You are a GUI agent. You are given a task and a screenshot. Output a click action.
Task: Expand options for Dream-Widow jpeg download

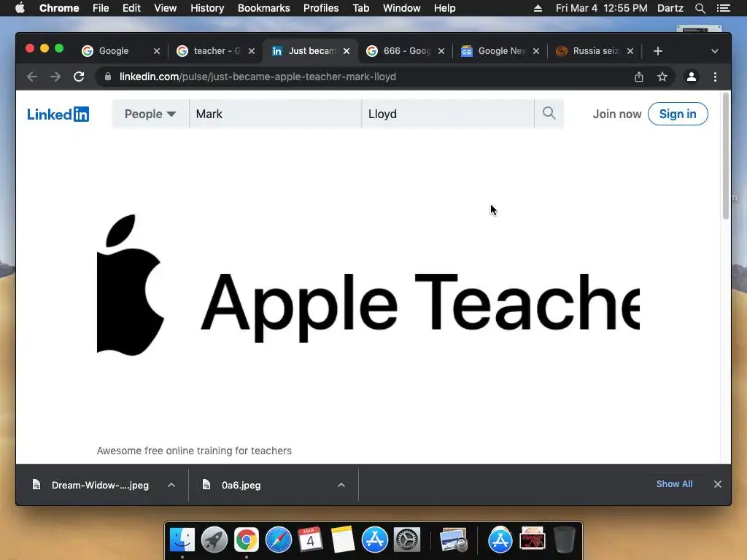(171, 485)
